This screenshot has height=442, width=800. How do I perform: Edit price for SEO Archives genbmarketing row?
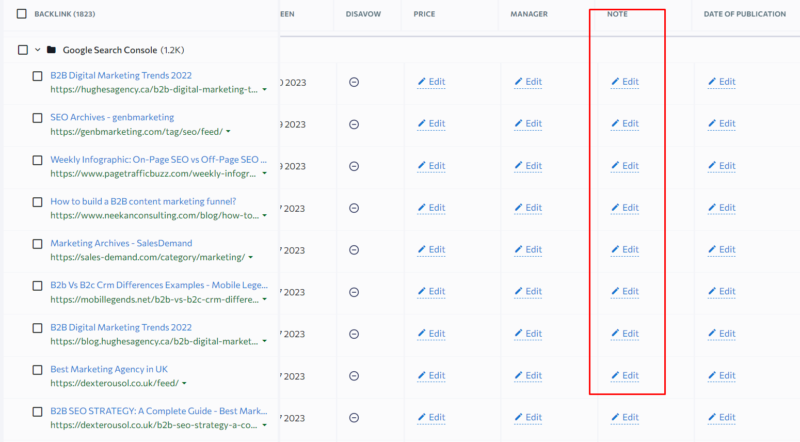pyautogui.click(x=432, y=124)
